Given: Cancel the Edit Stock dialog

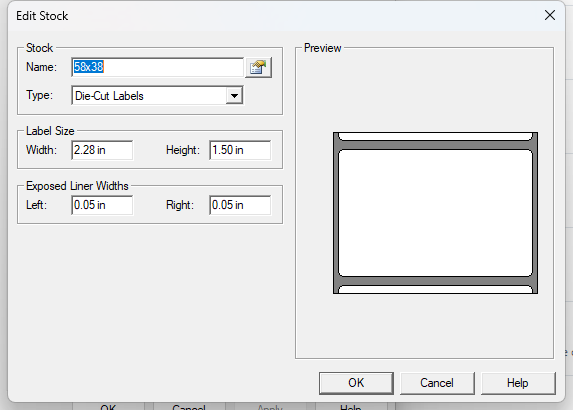Looking at the screenshot, I should click(437, 383).
